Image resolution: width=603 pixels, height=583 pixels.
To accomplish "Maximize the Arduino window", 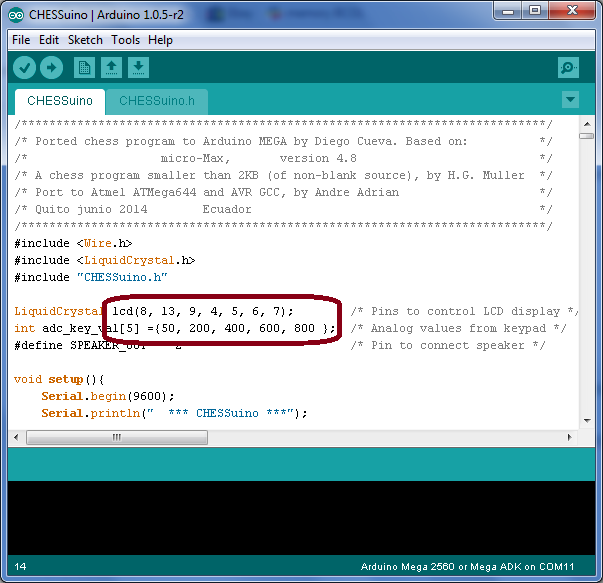I will (x=535, y=11).
